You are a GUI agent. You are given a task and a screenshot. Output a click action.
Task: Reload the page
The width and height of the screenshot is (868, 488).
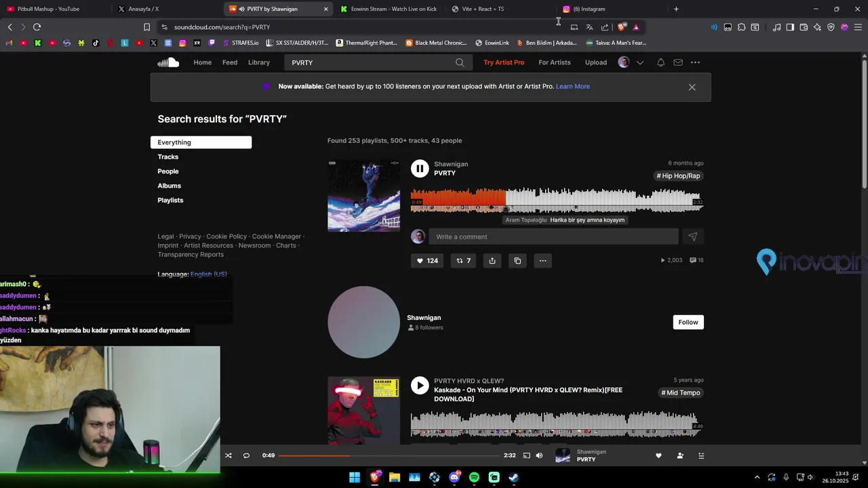coord(37,27)
